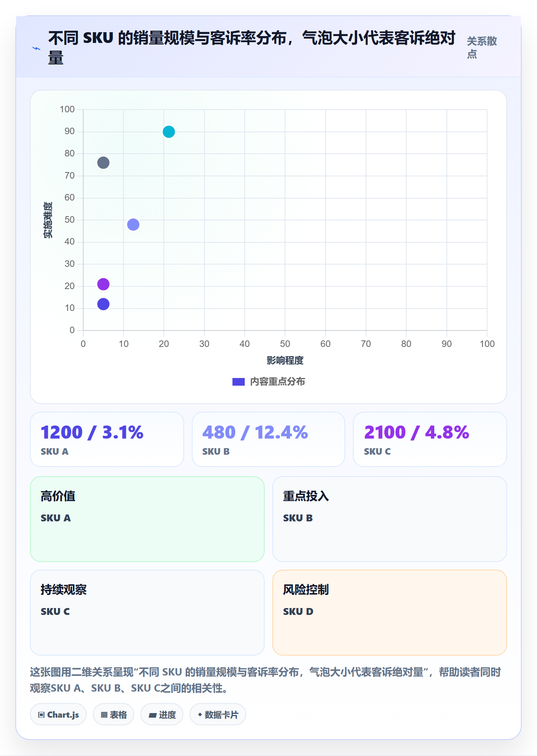Select the gray bubble near 76 on the chart

(x=103, y=163)
